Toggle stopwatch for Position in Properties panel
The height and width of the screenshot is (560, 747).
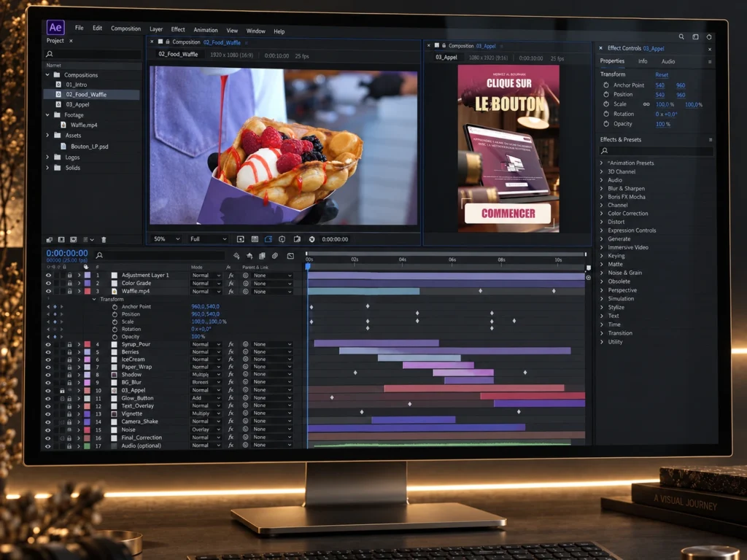click(606, 94)
